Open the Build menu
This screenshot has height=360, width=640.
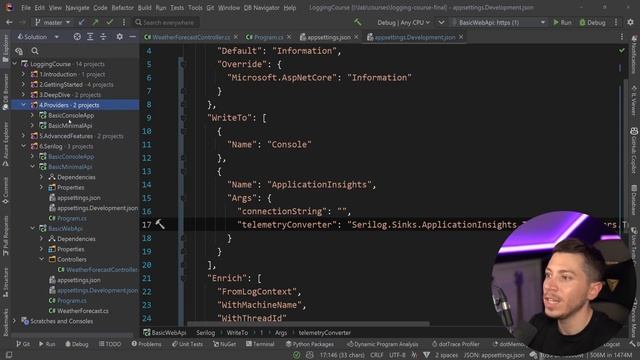click(x=144, y=8)
